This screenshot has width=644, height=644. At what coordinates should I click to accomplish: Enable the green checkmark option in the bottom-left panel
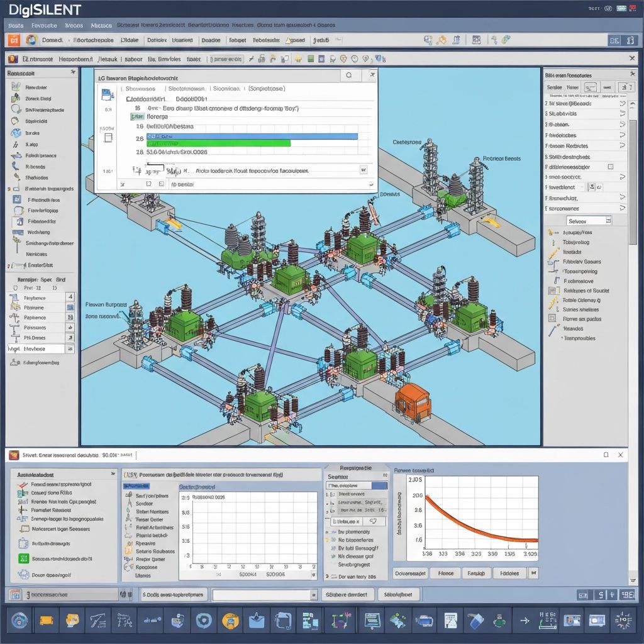[x=24, y=558]
